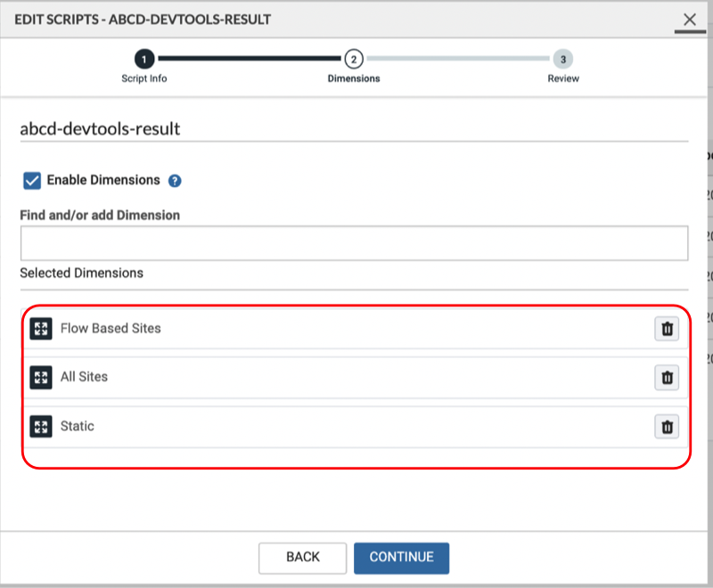Select the Static dimension label
The width and height of the screenshot is (713, 588).
pos(77,427)
